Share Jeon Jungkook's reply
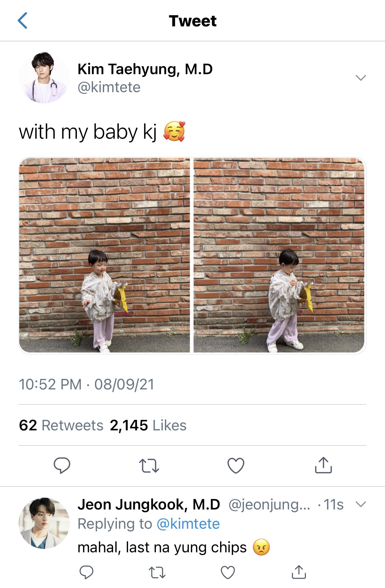The width and height of the screenshot is (385, 588). [299, 572]
